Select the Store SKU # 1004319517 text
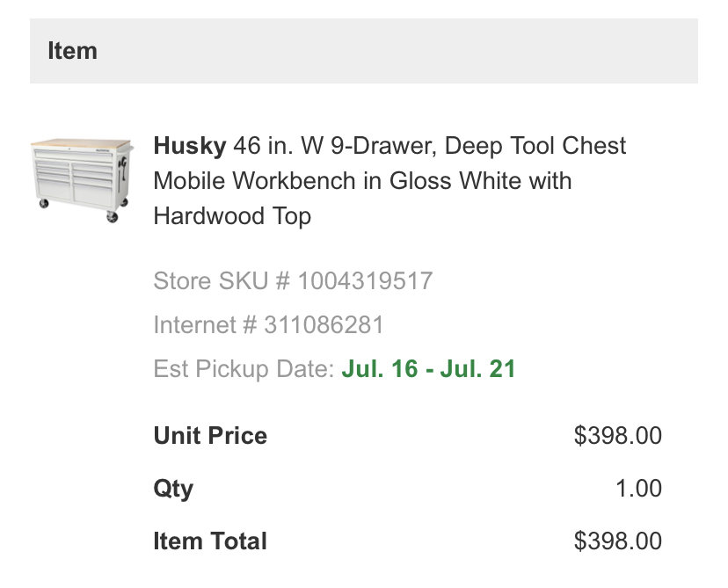The width and height of the screenshot is (728, 588). (293, 280)
